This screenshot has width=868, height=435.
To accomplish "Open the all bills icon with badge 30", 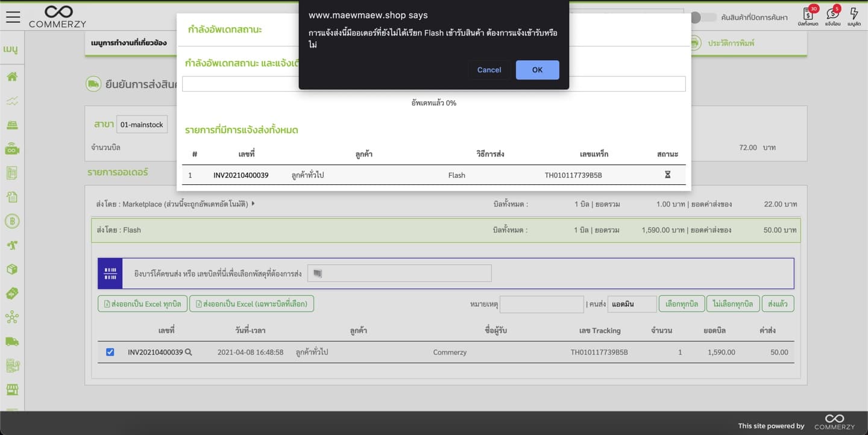I will (808, 14).
